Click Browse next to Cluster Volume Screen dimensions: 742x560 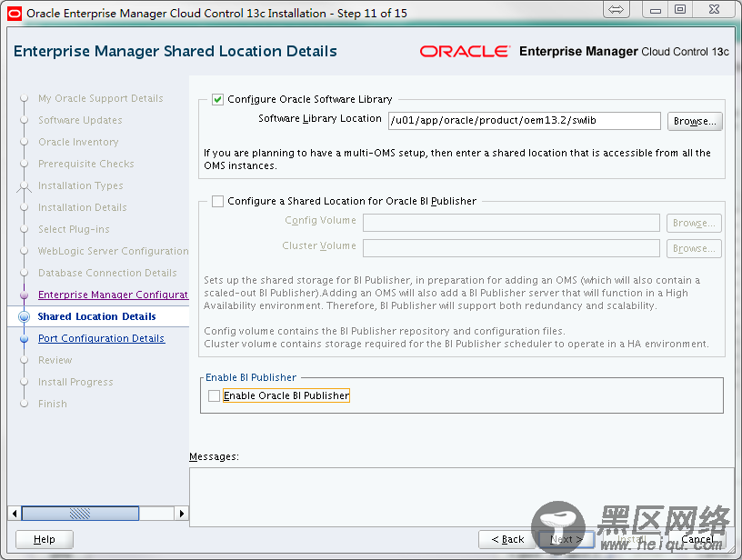(694, 248)
